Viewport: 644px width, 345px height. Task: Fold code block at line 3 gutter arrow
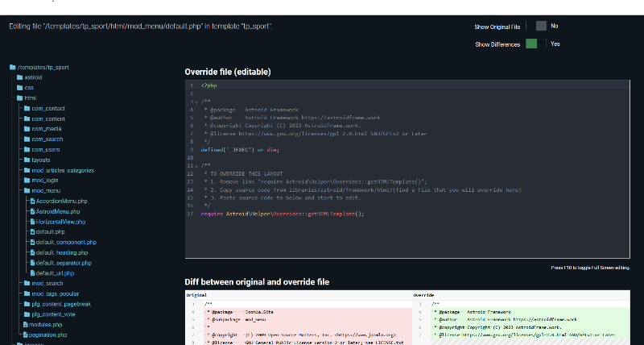click(196, 102)
